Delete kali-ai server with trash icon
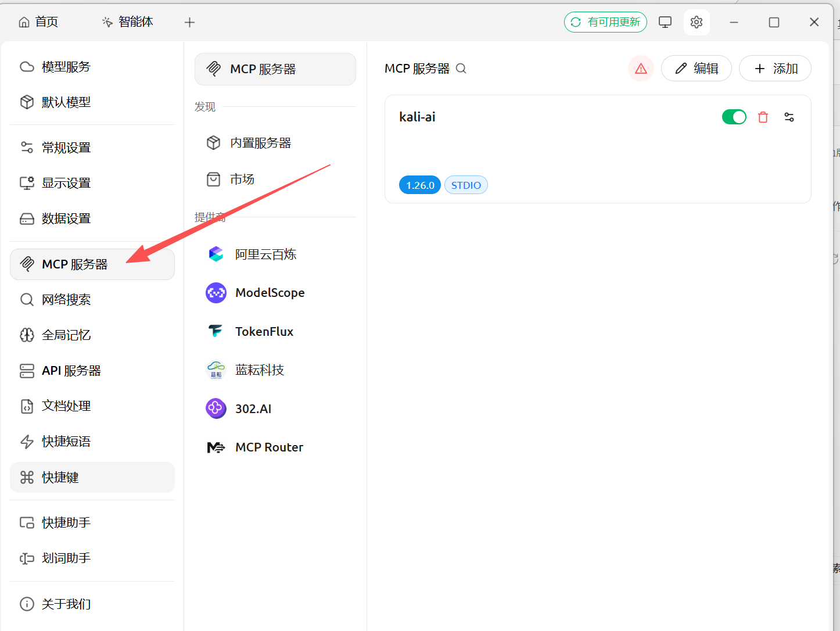840x631 pixels. (x=763, y=117)
